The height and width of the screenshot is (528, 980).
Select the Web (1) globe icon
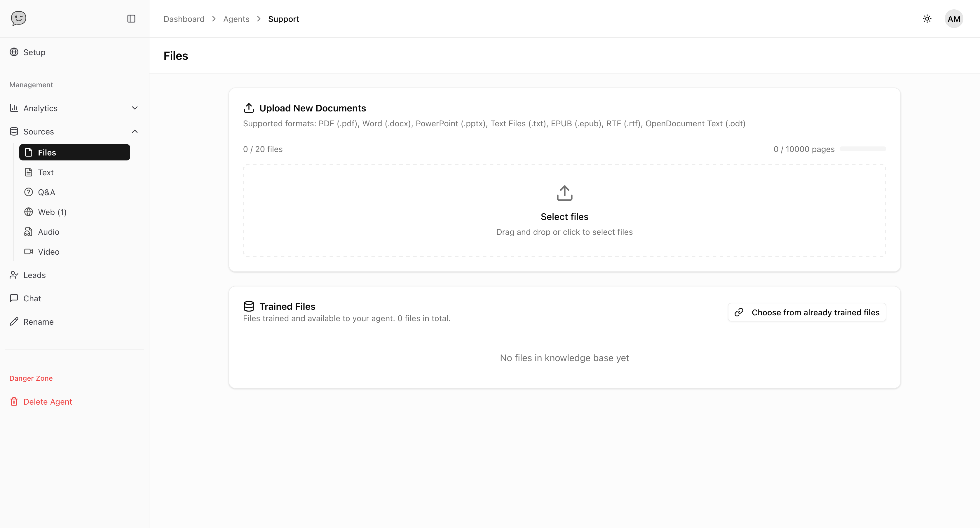tap(29, 212)
